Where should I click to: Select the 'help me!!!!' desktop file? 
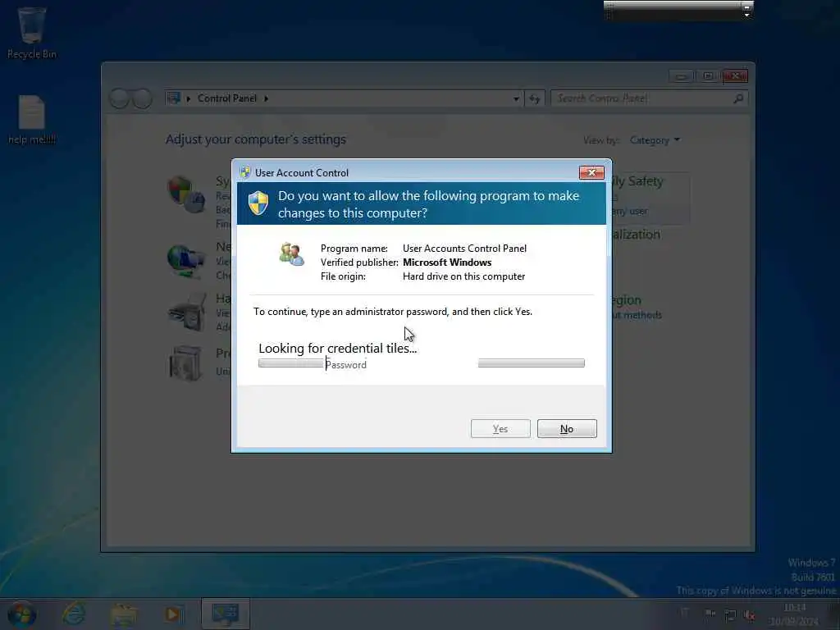(32, 120)
